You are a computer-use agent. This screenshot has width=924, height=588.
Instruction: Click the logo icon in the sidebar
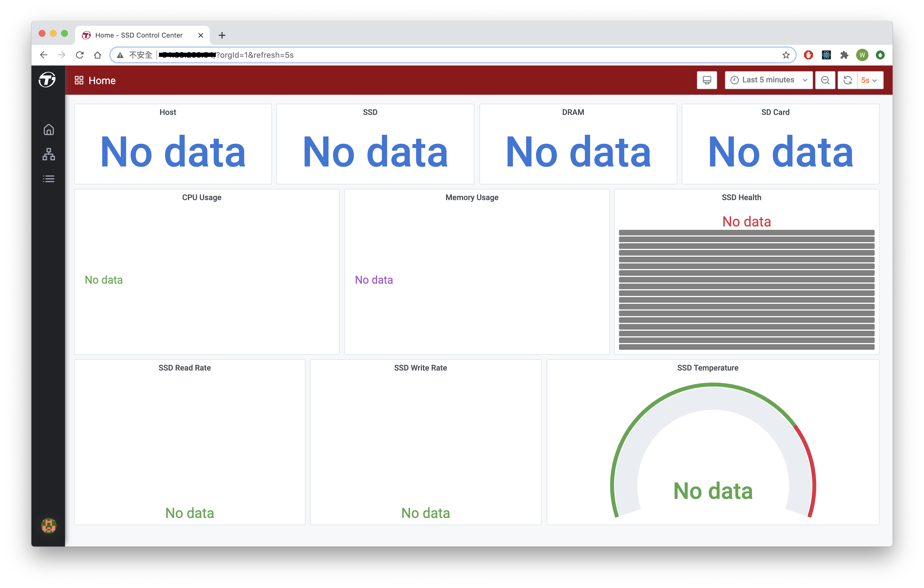coord(47,80)
